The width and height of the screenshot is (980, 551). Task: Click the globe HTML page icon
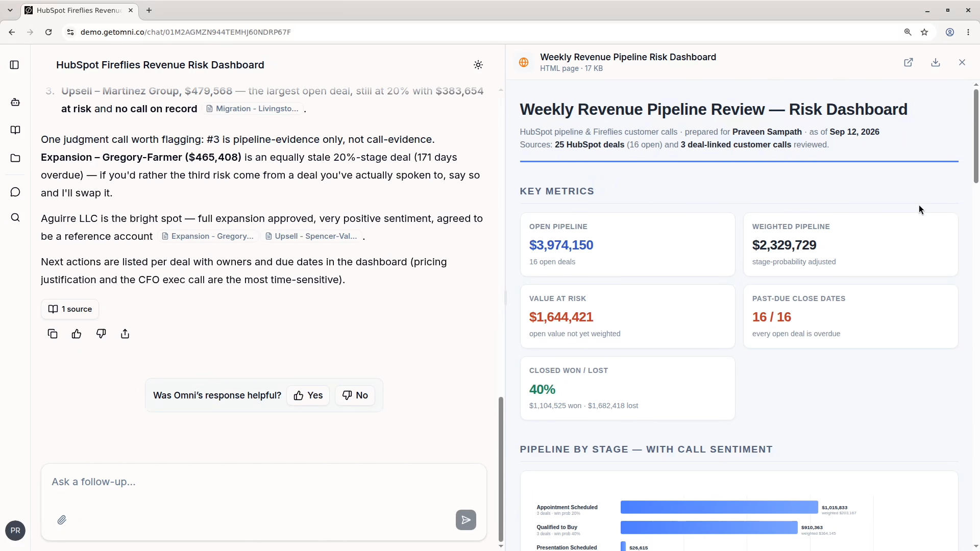click(524, 62)
